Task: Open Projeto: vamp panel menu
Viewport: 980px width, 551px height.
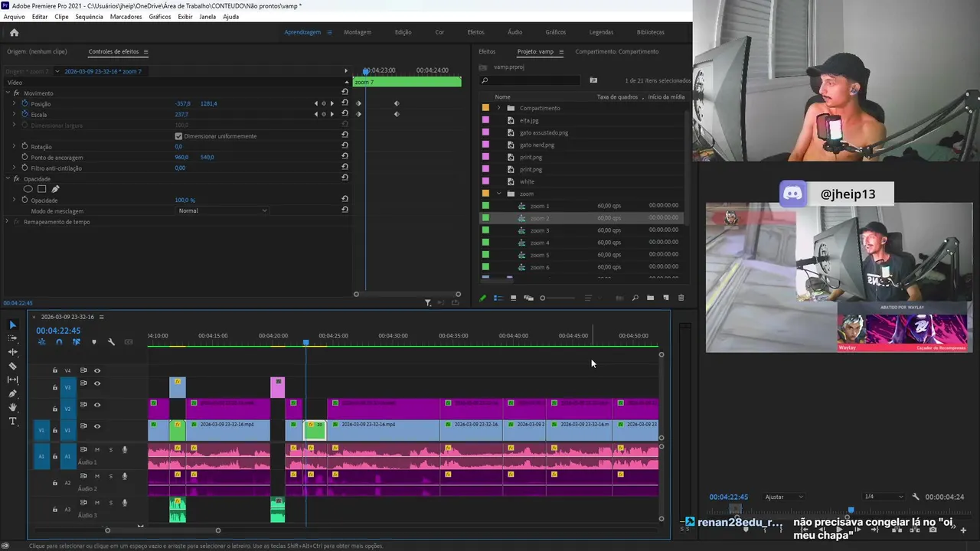Action: coord(561,52)
